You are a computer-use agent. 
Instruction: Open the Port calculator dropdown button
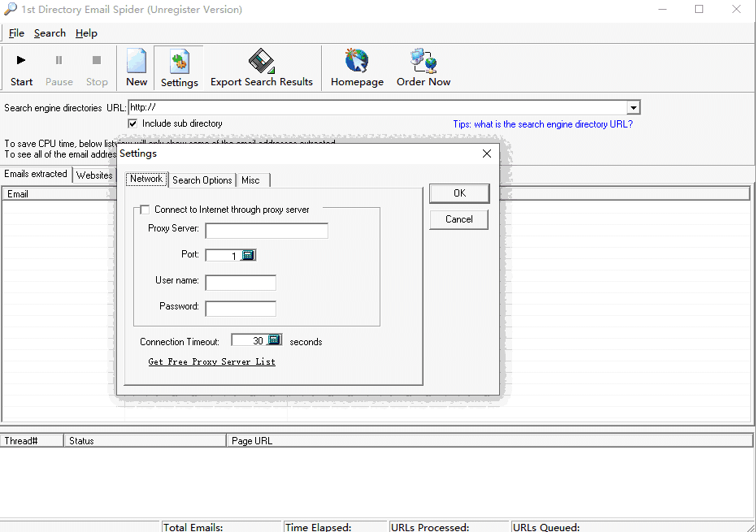click(249, 255)
